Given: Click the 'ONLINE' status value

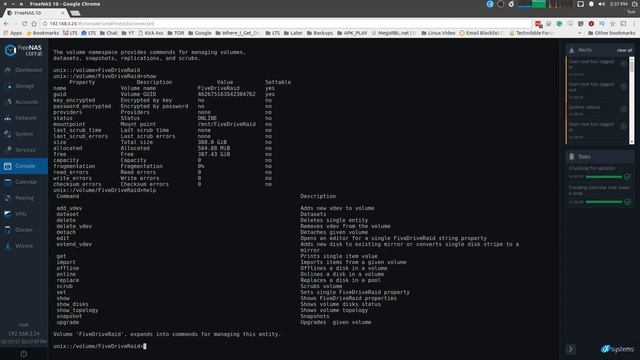Looking at the screenshot, I should click(207, 118).
